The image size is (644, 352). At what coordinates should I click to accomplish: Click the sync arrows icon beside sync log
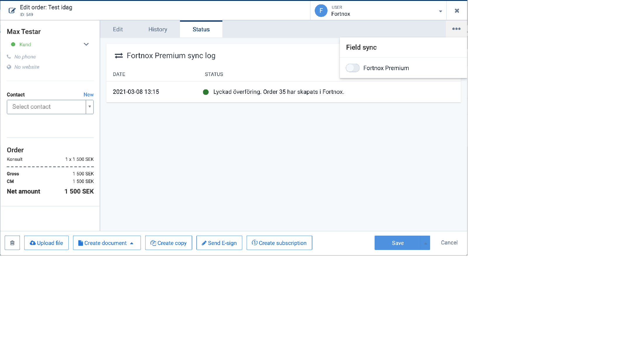pyautogui.click(x=119, y=56)
